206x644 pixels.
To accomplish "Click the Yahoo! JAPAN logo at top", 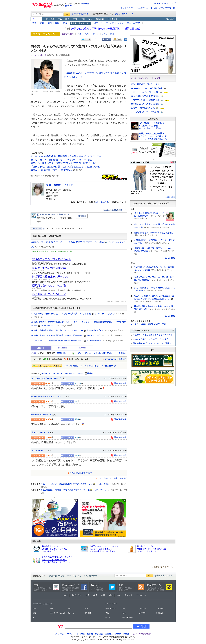I will coord(42,5).
